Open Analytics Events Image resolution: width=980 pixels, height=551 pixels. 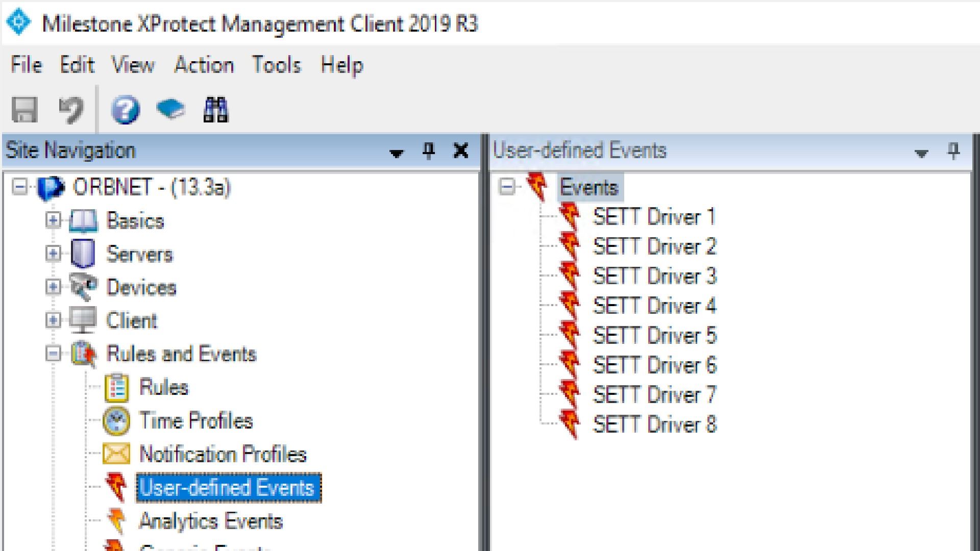coord(211,521)
